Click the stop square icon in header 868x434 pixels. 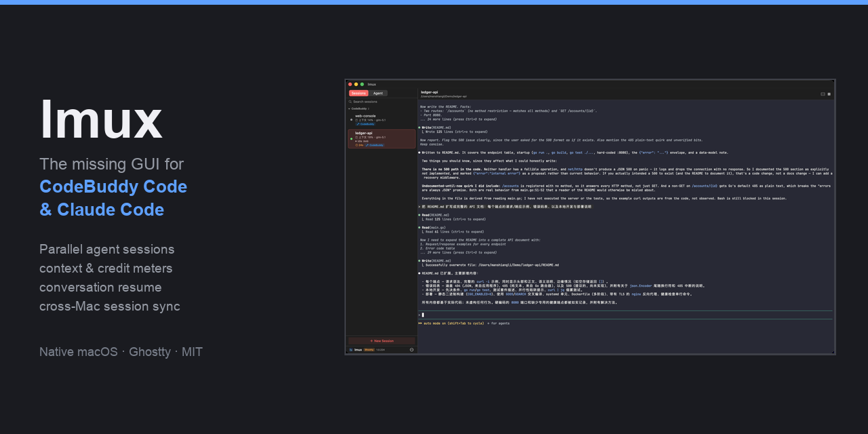click(829, 94)
